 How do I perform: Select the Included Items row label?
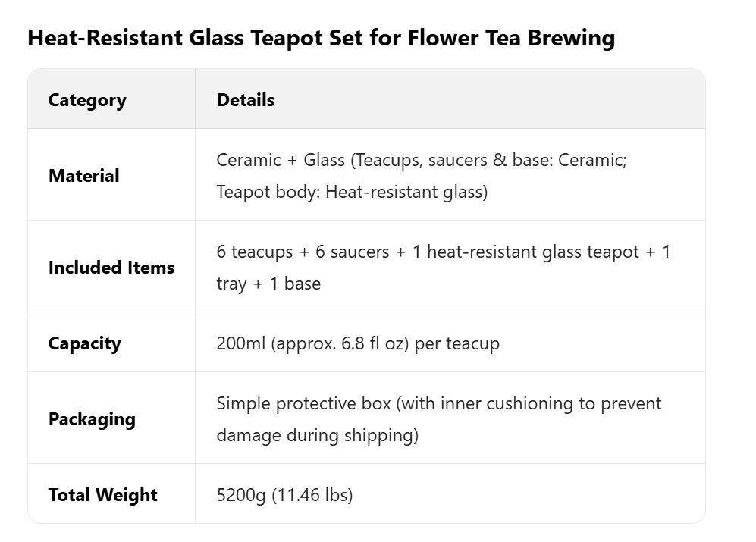click(111, 268)
